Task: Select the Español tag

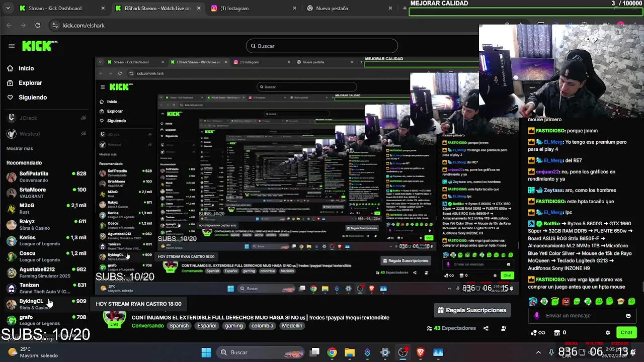Action: coord(206,326)
